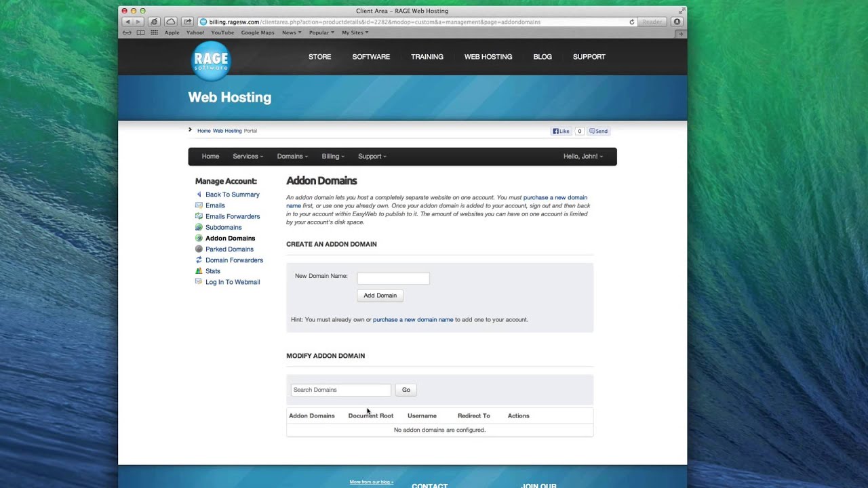The image size is (868, 488).
Task: Follow the Web Hosting breadcrumb link
Action: tap(227, 131)
